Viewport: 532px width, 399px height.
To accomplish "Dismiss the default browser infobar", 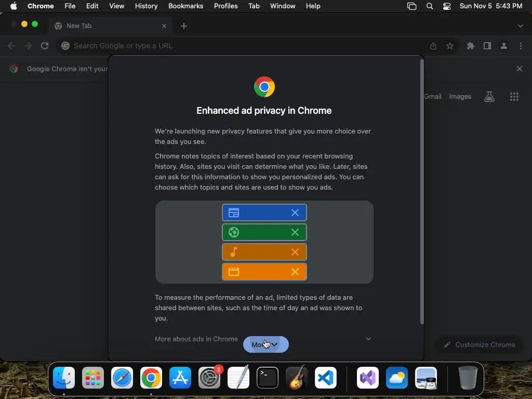I will coord(519,69).
